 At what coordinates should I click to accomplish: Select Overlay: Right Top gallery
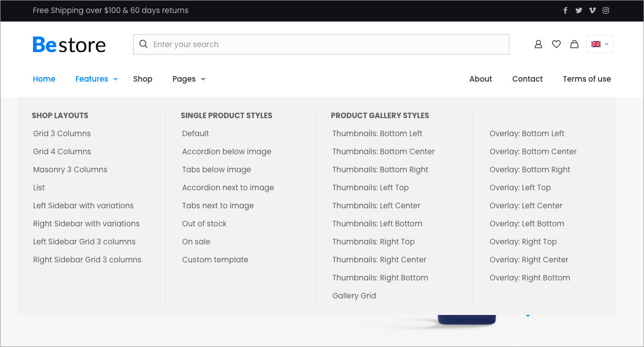[x=523, y=241]
